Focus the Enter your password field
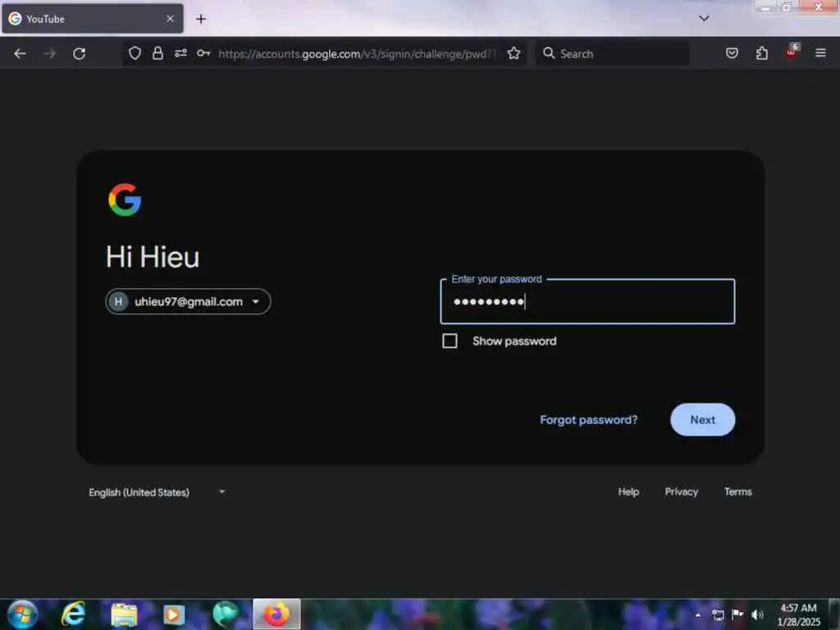This screenshot has height=630, width=840. pos(587,302)
